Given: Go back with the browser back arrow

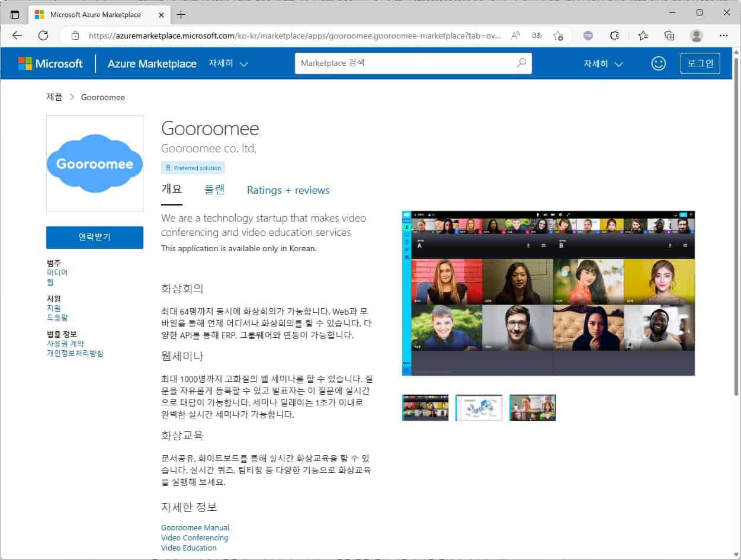Looking at the screenshot, I should (17, 36).
